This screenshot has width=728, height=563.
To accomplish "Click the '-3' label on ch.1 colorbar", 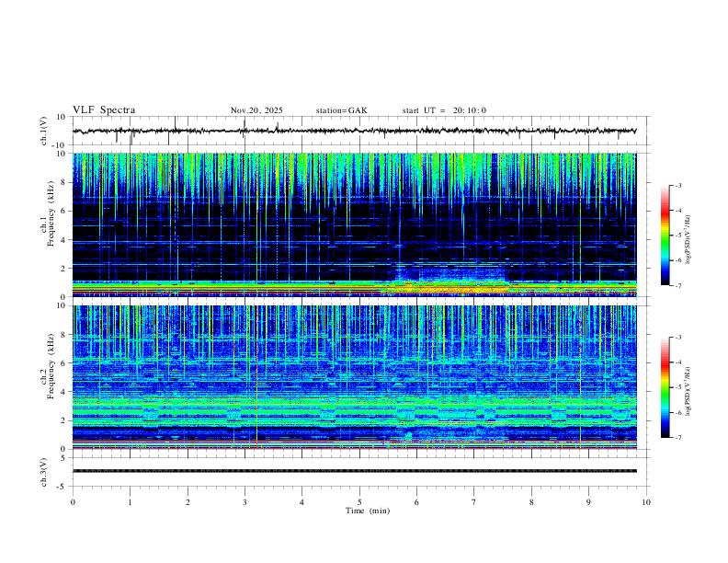I will (677, 185).
